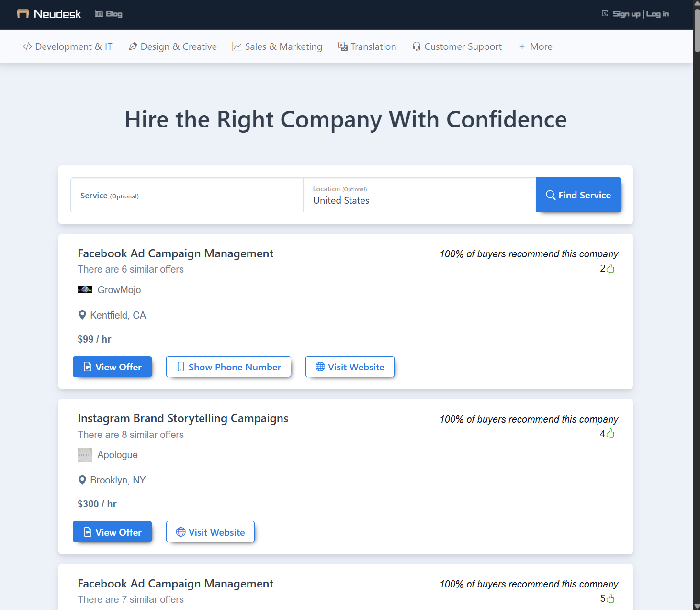
Task: Click the Translation language icon
Action: pyautogui.click(x=342, y=46)
